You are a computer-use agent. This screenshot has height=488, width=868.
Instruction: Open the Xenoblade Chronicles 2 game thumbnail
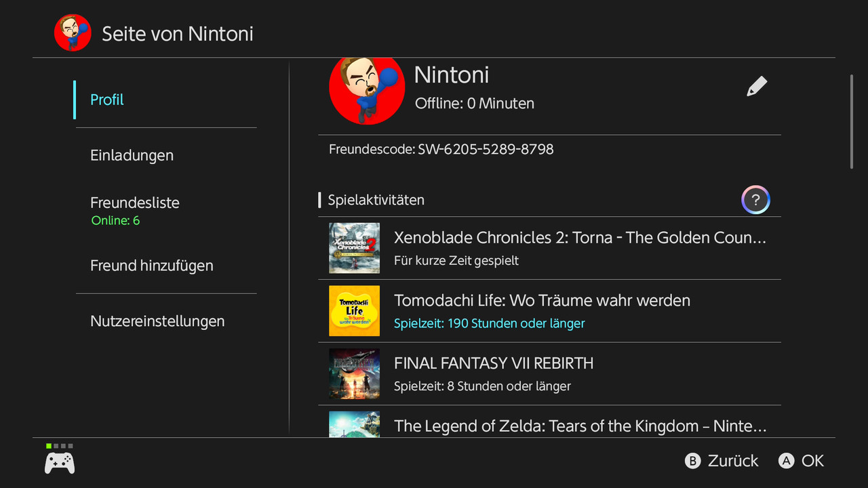pyautogui.click(x=354, y=248)
